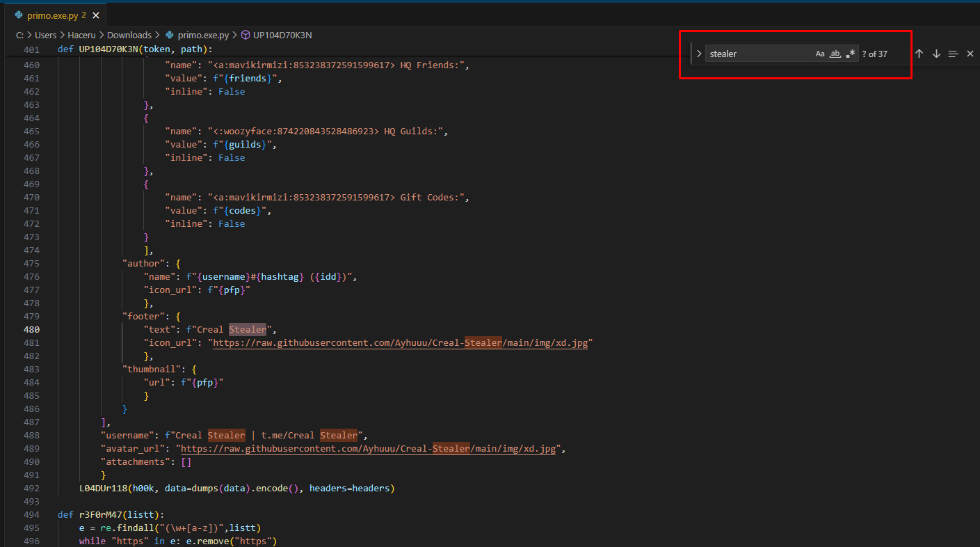
Task: Close the find widget
Action: (x=970, y=54)
